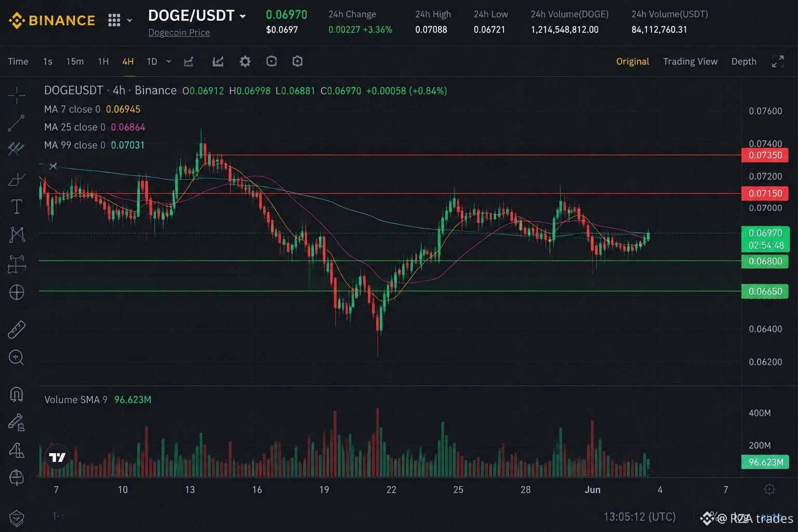Click the 24h High value 0.07088
The height and width of the screenshot is (532, 798).
pyautogui.click(x=431, y=30)
